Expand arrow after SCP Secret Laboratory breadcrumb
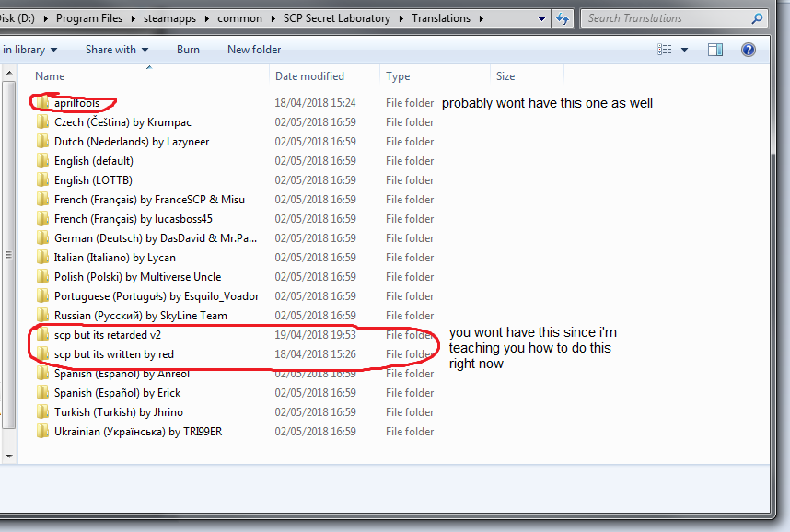The height and width of the screenshot is (532, 790). [x=401, y=18]
